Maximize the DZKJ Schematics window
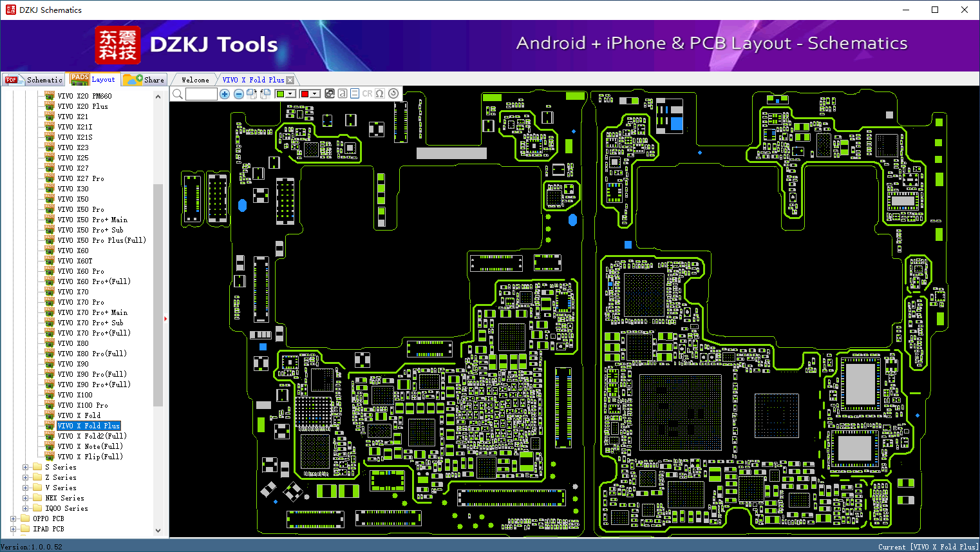The height and width of the screenshot is (552, 980). [935, 10]
